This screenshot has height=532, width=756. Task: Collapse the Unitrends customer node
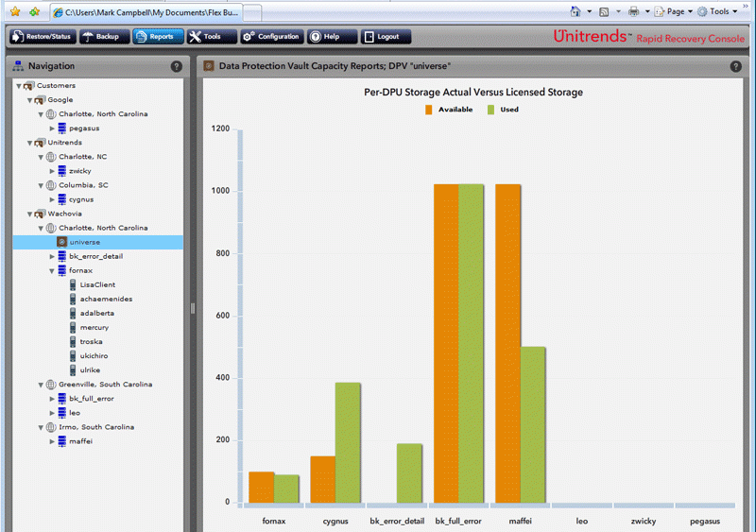(30, 143)
